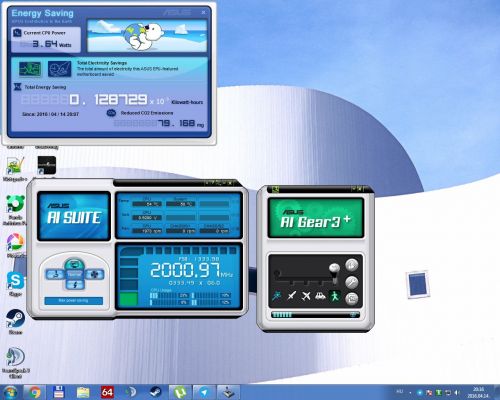
Task: Open the Windows Start menu
Action: point(11,392)
